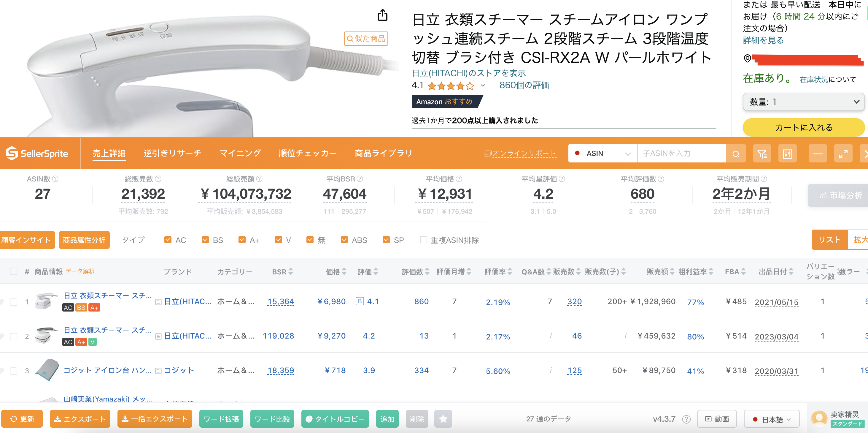Click the location pin icon under delivery info
Image resolution: width=868 pixels, height=433 pixels.
click(747, 58)
